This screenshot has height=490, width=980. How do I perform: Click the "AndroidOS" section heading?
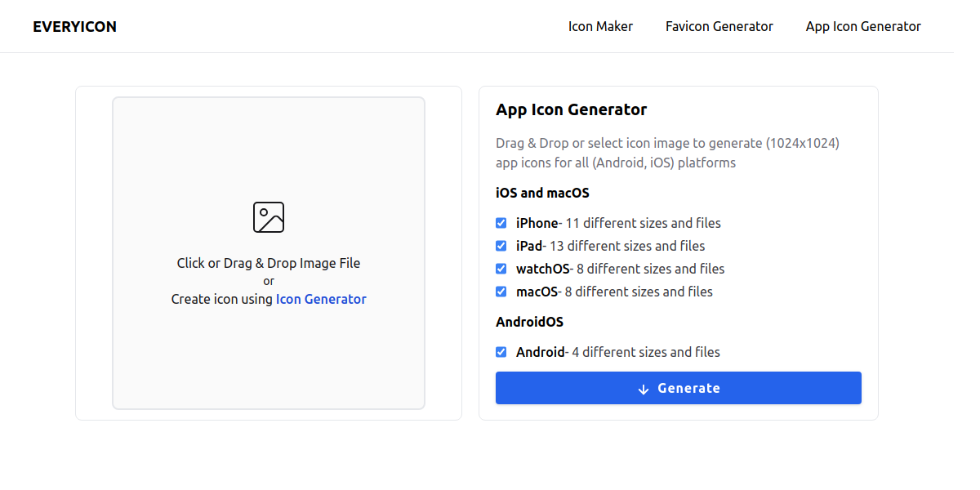[529, 322]
